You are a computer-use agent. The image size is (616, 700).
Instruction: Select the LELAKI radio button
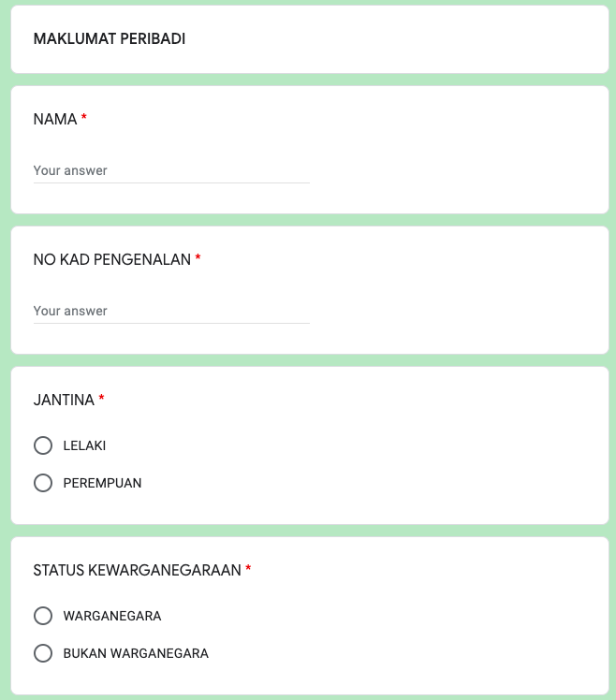click(x=43, y=445)
